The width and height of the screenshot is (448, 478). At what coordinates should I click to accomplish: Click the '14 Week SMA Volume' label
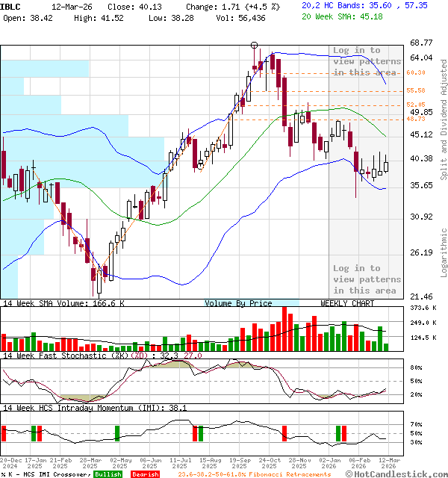pyautogui.click(x=52, y=303)
